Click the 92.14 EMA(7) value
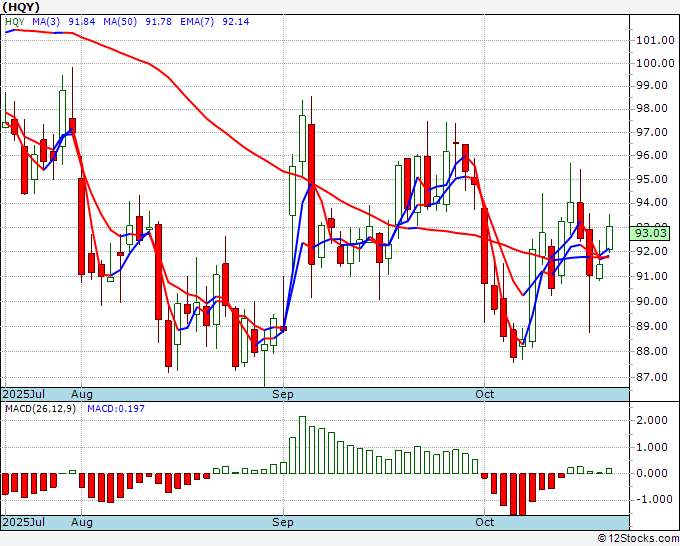 235,22
